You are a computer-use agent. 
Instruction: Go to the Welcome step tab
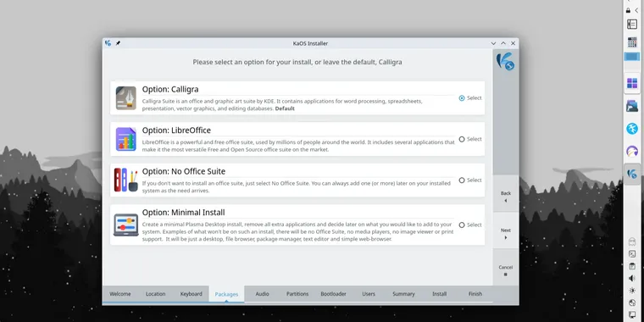pyautogui.click(x=120, y=294)
